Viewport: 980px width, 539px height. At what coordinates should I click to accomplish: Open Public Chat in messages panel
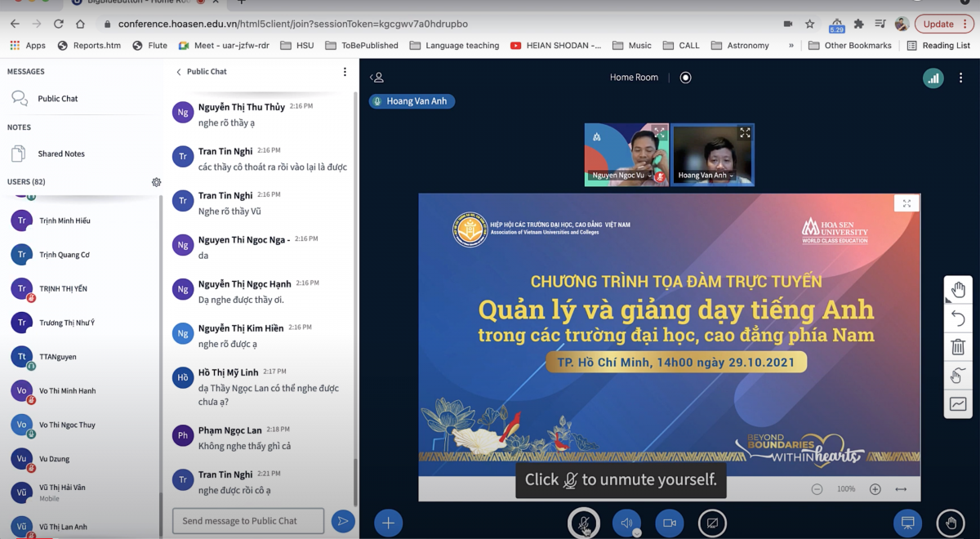click(x=57, y=99)
